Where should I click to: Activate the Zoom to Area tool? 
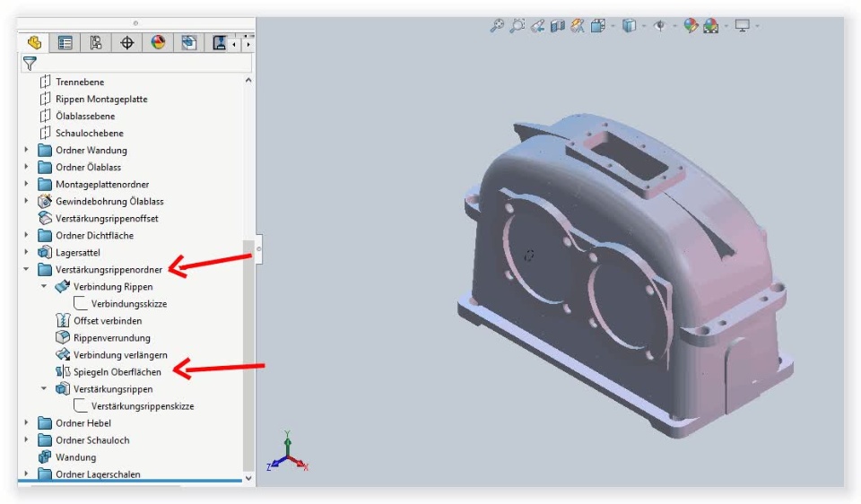[517, 25]
